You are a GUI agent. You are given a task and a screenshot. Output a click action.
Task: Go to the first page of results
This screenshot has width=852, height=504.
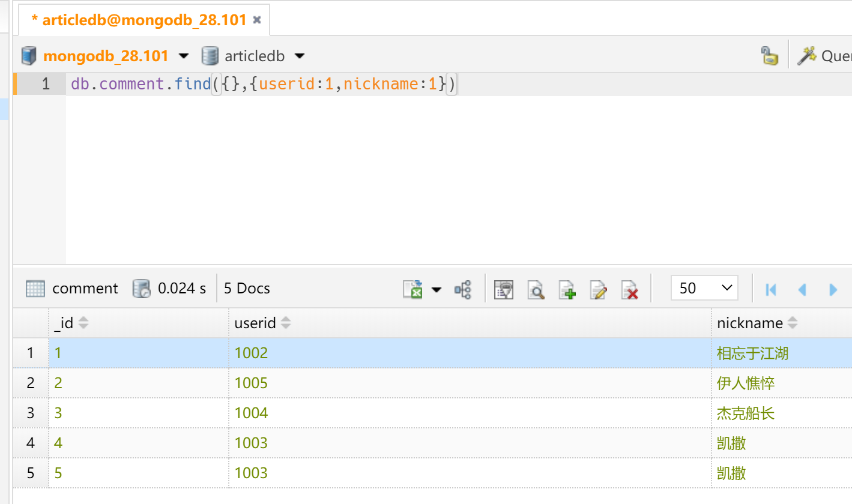771,289
